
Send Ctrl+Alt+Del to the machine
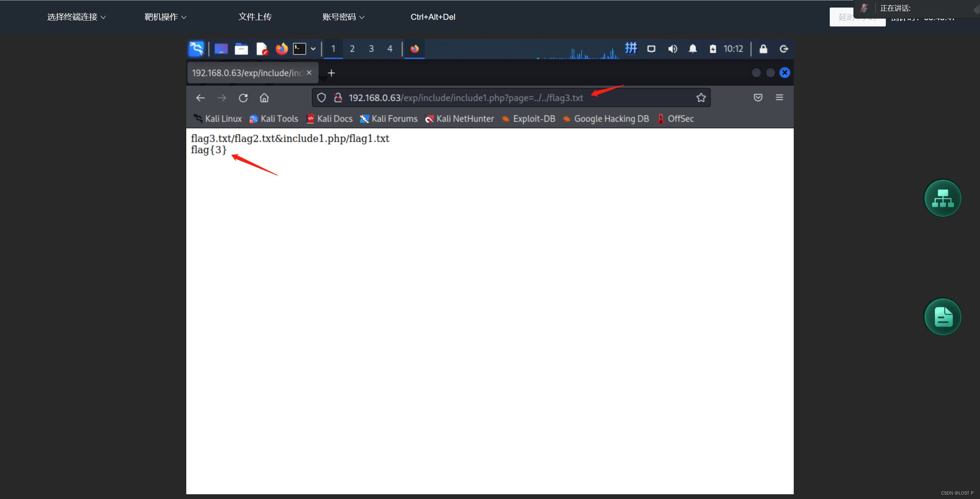(433, 17)
